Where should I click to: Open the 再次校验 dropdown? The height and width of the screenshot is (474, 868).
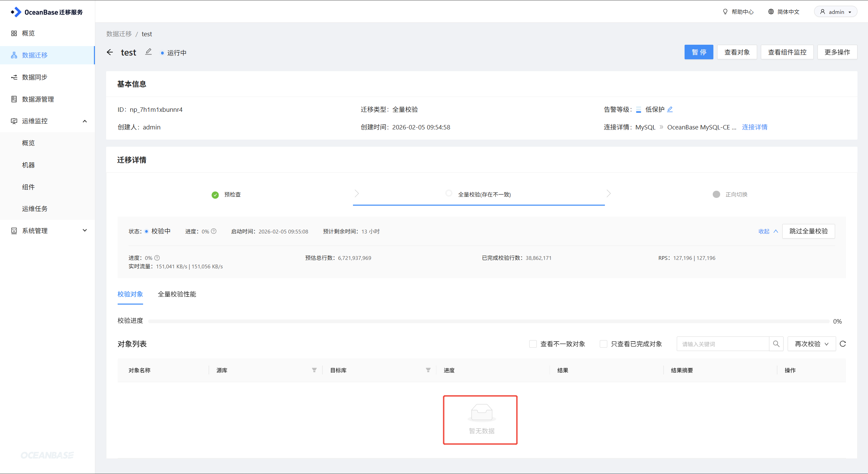pos(811,344)
